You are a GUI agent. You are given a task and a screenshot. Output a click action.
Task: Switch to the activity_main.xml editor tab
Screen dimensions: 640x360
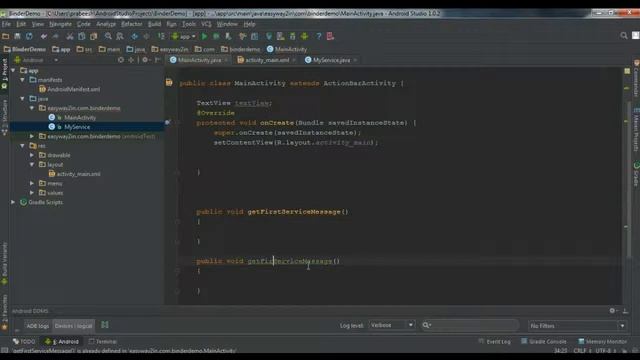(267, 60)
